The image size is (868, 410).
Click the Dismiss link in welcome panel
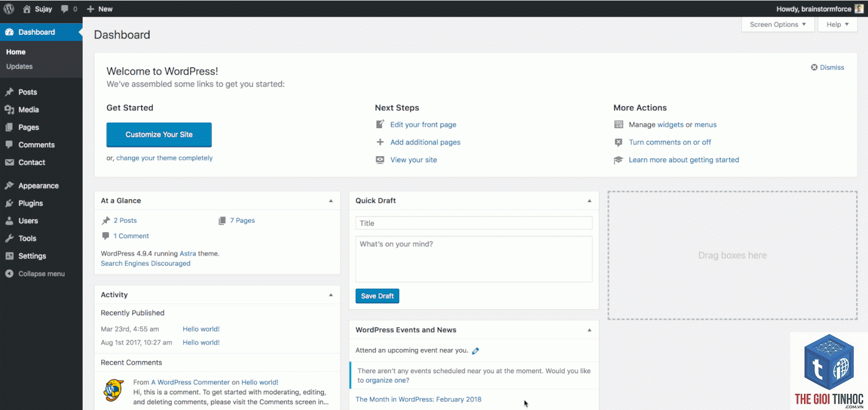(x=832, y=67)
